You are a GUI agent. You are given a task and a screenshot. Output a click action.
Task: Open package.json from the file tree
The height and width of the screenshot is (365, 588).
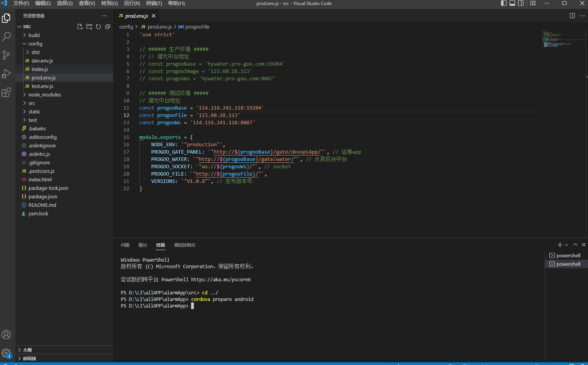tap(42, 196)
